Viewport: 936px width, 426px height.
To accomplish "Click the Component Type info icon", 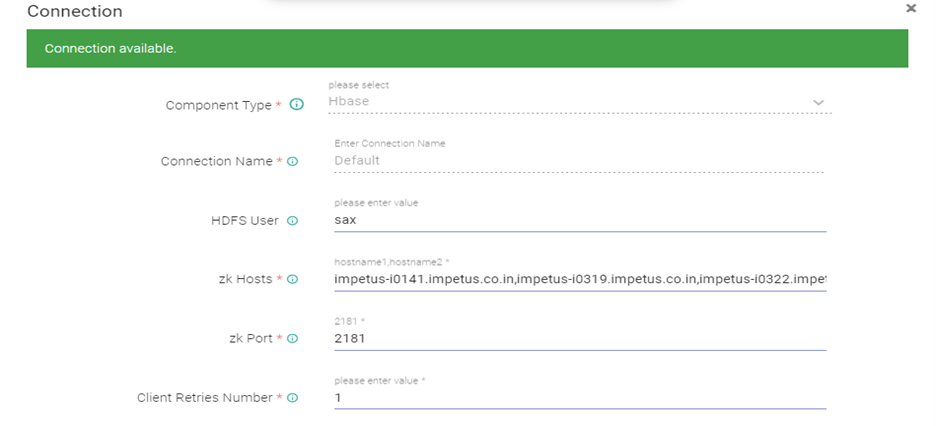I will (x=296, y=104).
